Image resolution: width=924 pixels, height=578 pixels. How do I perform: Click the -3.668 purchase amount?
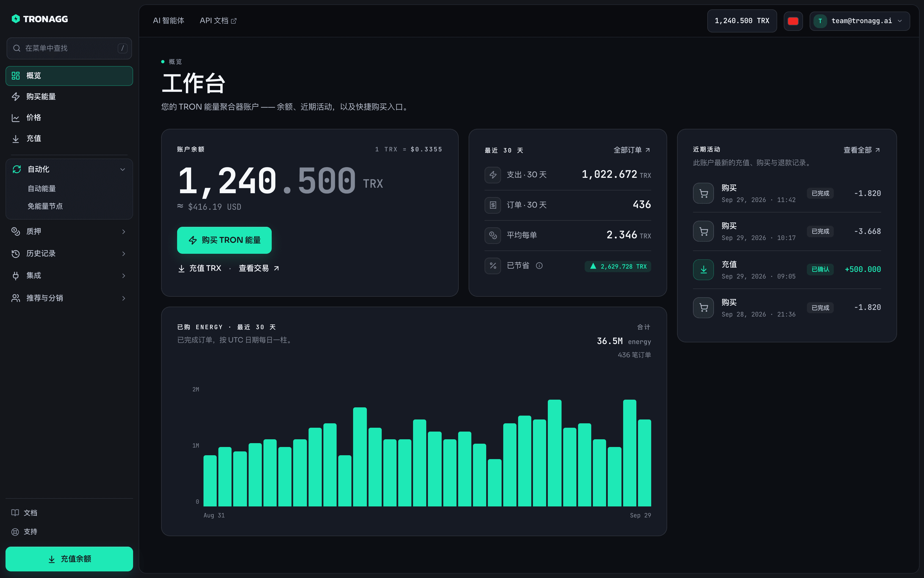click(x=868, y=231)
